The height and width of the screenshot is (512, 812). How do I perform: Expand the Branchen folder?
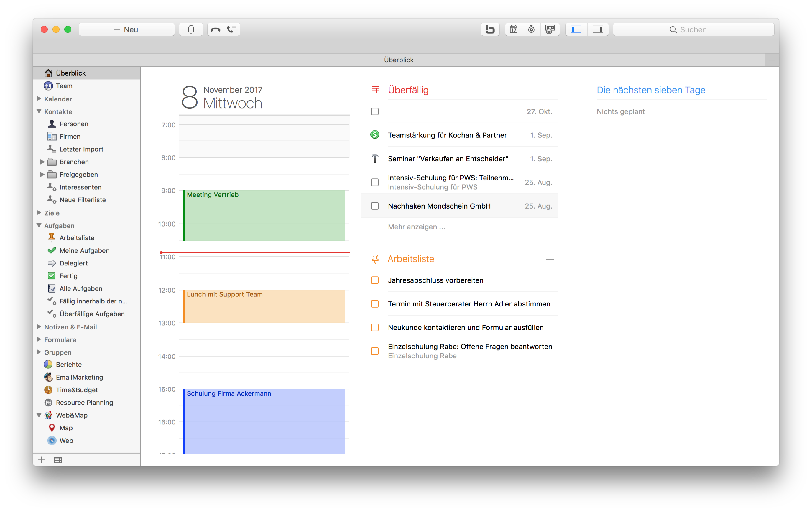42,162
